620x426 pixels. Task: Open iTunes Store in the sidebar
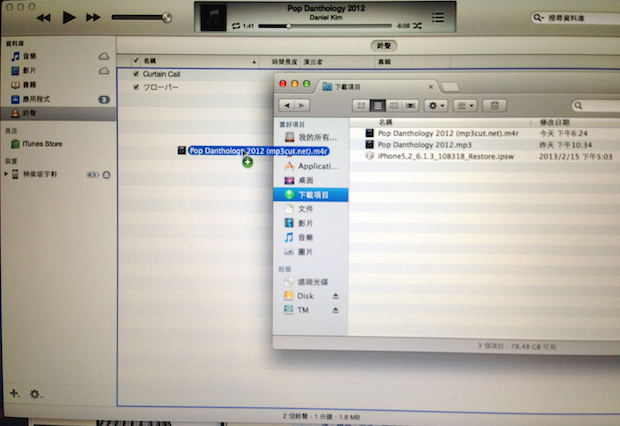[x=42, y=144]
